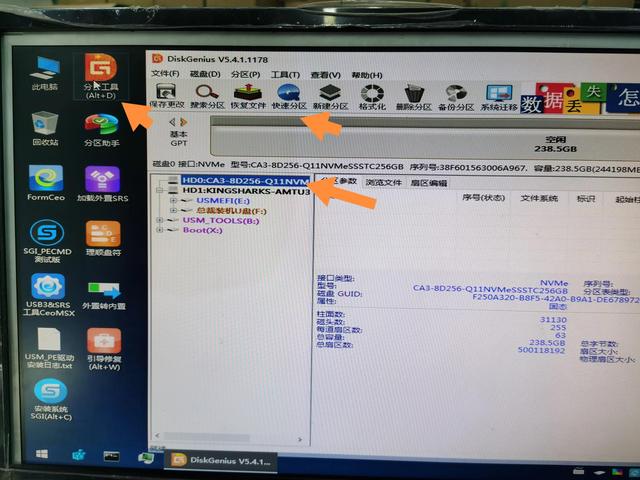640x480 pixels.
Task: Open the Windows Start button
Action: point(42,454)
